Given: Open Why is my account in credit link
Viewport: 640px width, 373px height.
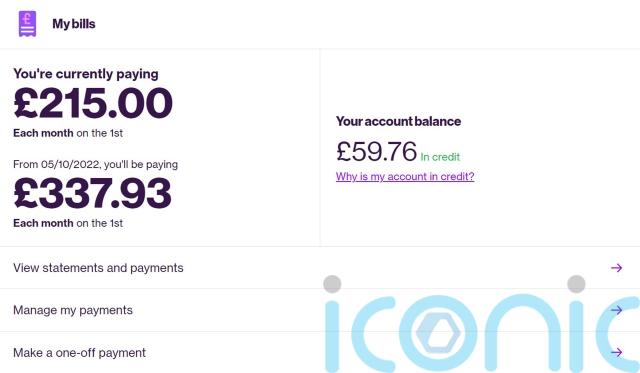Looking at the screenshot, I should pyautogui.click(x=405, y=176).
